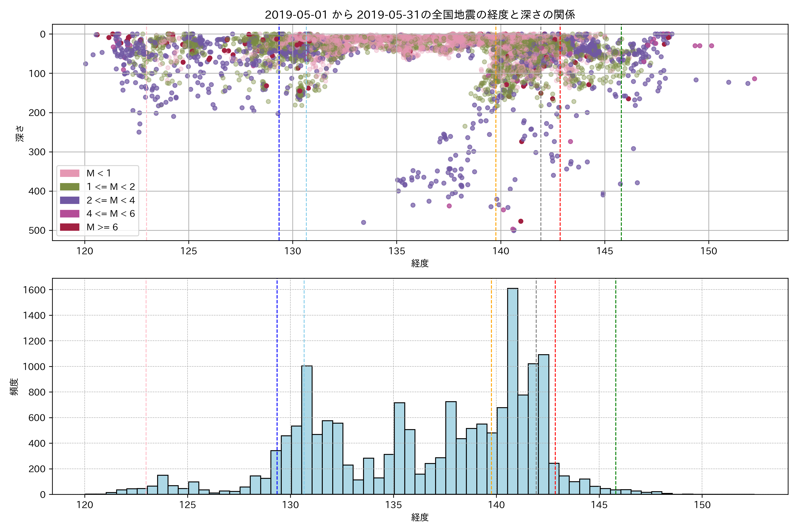This screenshot has width=798, height=532.
Task: Click the green 1 <= M < 2 legend swatch
Action: 70,187
